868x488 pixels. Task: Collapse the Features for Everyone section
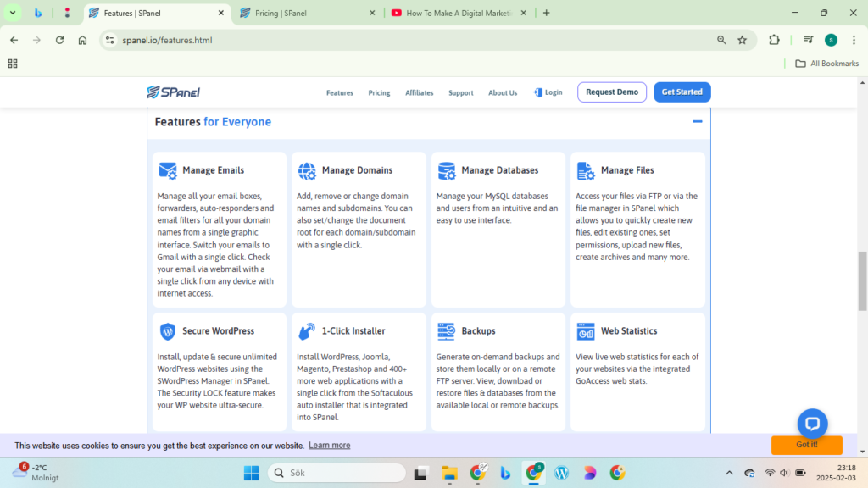[698, 121]
